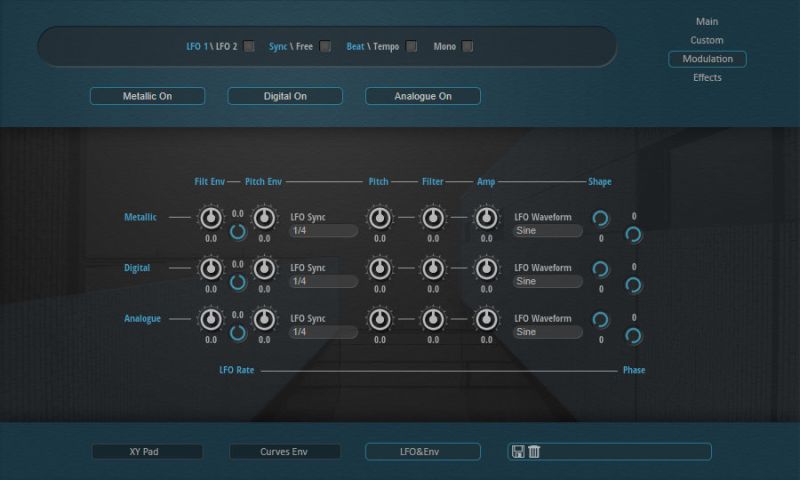Viewport: 800px width, 480px height.
Task: Click the Pitch Env column header
Action: point(263,182)
